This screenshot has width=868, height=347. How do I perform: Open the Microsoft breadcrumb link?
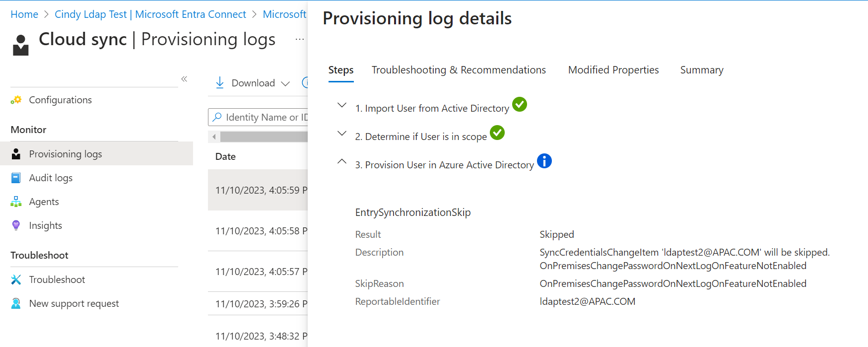click(x=285, y=14)
